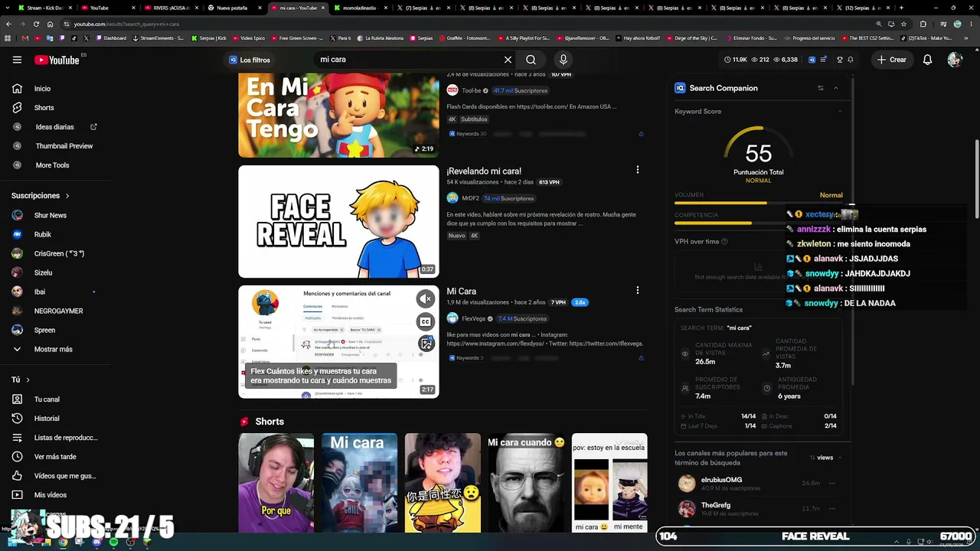Open Search Companion settings sliders icon
Screen dimensions: 980x551
(x=821, y=88)
